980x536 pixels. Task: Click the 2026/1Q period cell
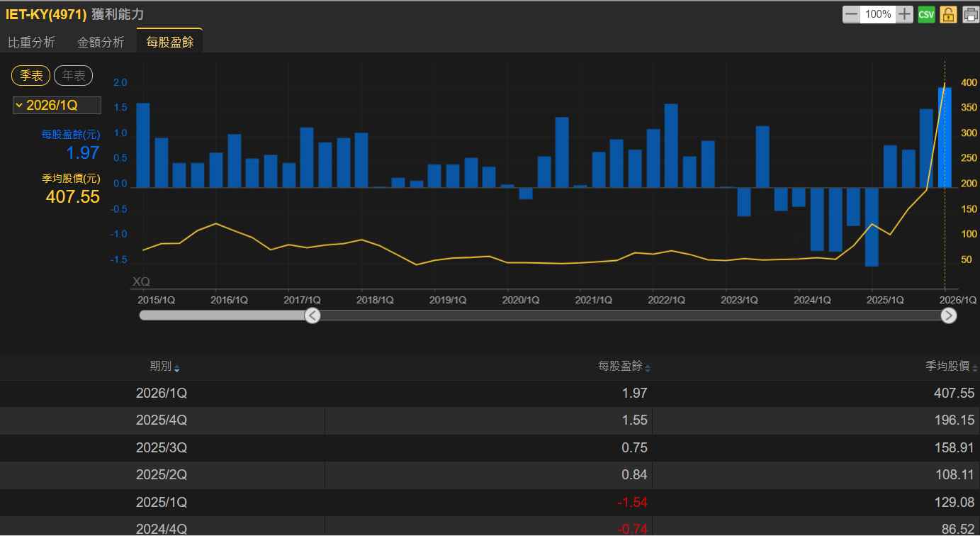tap(162, 393)
